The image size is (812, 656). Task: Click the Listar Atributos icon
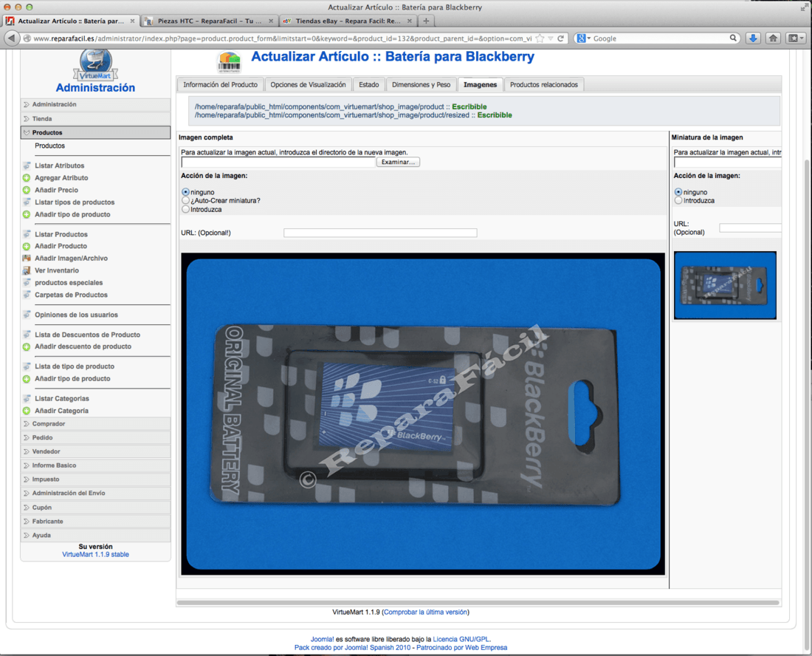coord(27,165)
